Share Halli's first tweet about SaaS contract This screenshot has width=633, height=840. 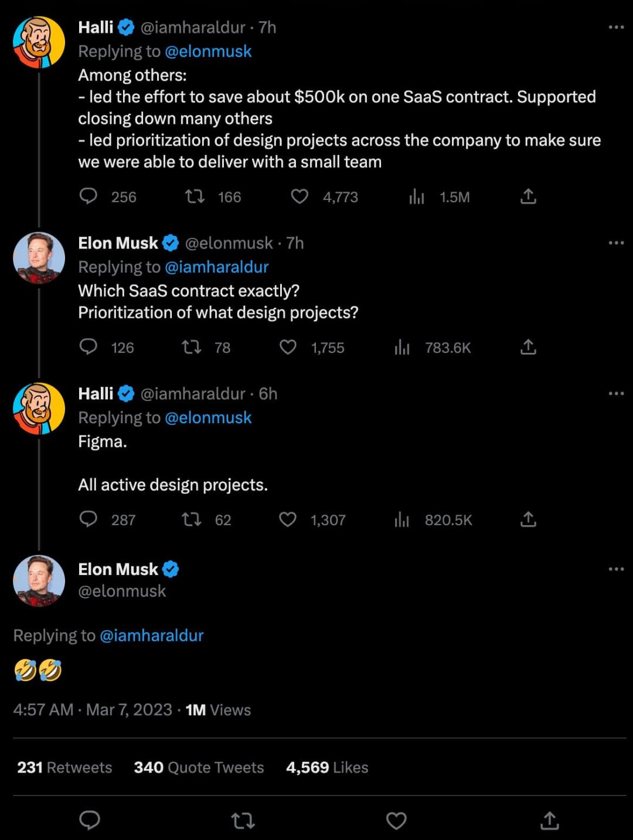tap(528, 196)
